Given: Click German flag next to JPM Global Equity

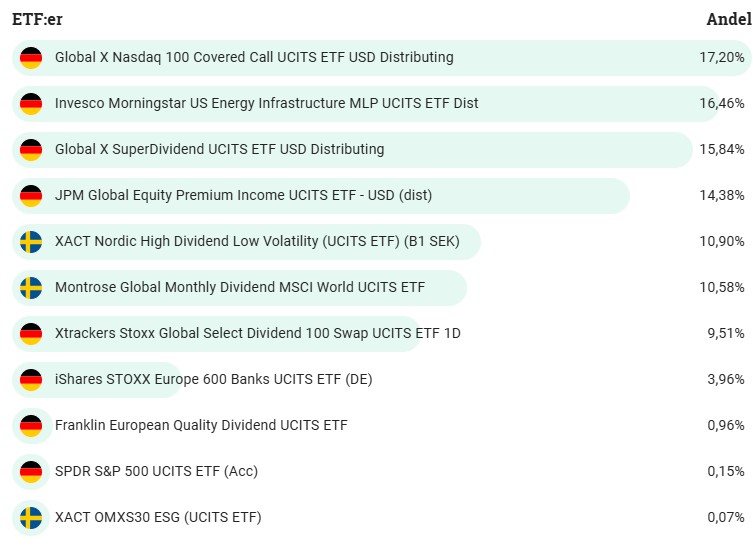Looking at the screenshot, I should pos(31,196).
